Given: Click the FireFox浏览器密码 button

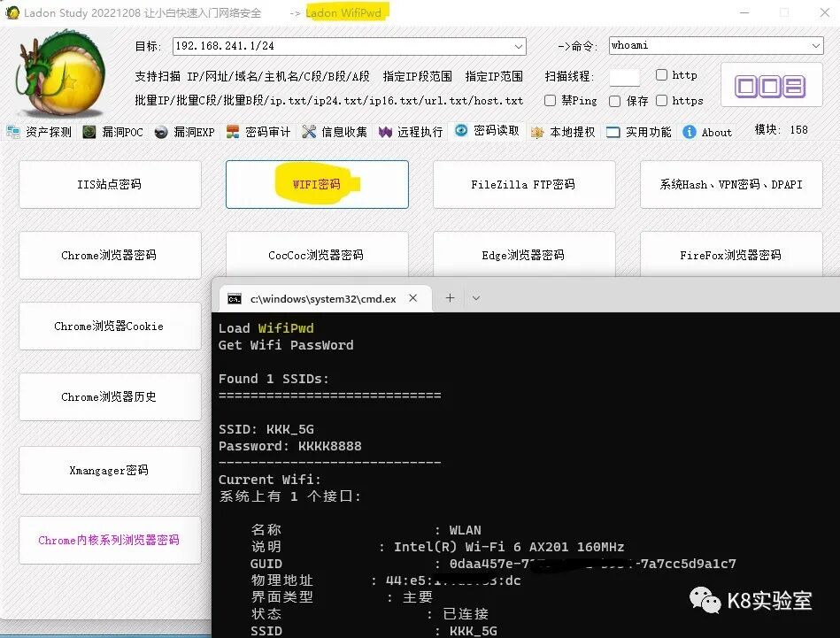Looking at the screenshot, I should [731, 254].
